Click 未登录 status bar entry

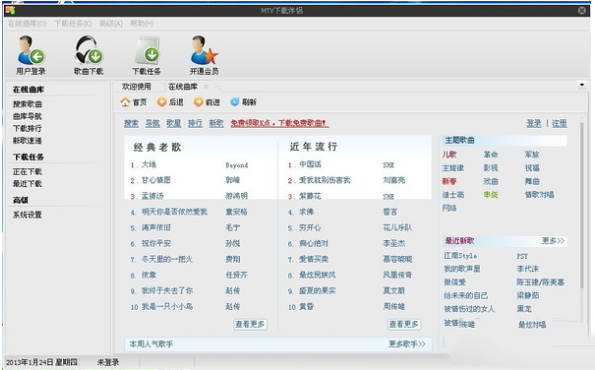(108, 362)
